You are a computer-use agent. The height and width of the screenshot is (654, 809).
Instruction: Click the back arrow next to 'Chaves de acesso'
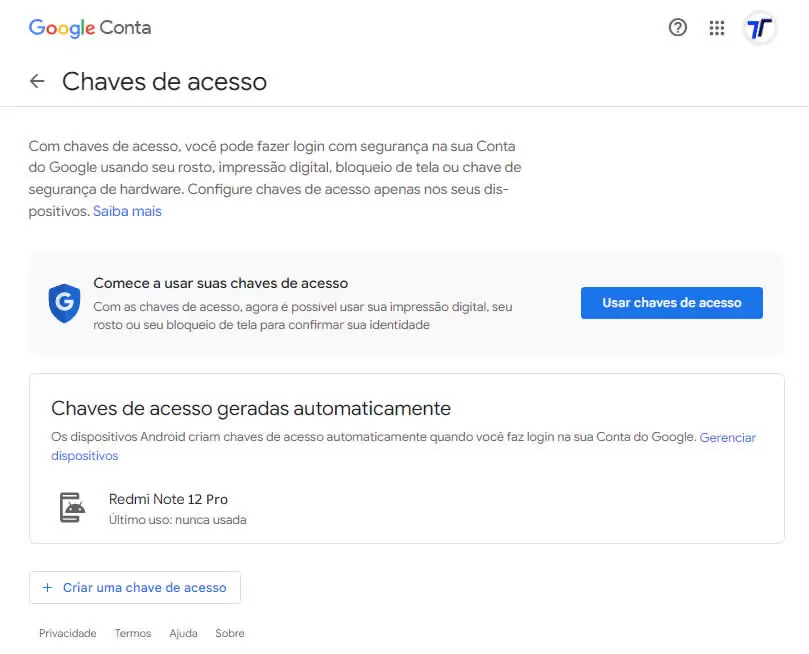point(36,81)
